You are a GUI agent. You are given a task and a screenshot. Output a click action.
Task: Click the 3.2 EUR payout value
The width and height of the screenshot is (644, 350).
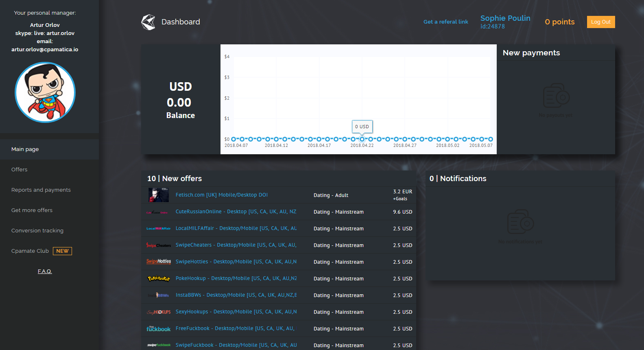pos(402,192)
